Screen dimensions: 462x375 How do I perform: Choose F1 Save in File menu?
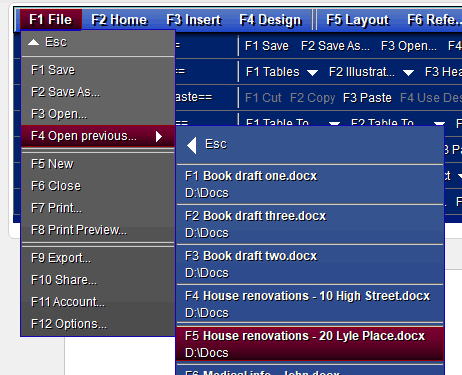click(98, 70)
